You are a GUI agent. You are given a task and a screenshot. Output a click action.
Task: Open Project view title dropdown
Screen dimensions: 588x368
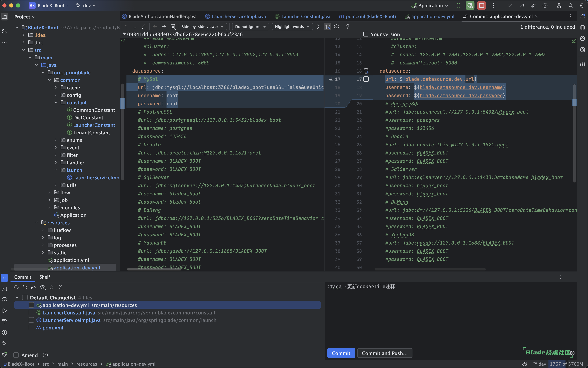click(x=25, y=17)
